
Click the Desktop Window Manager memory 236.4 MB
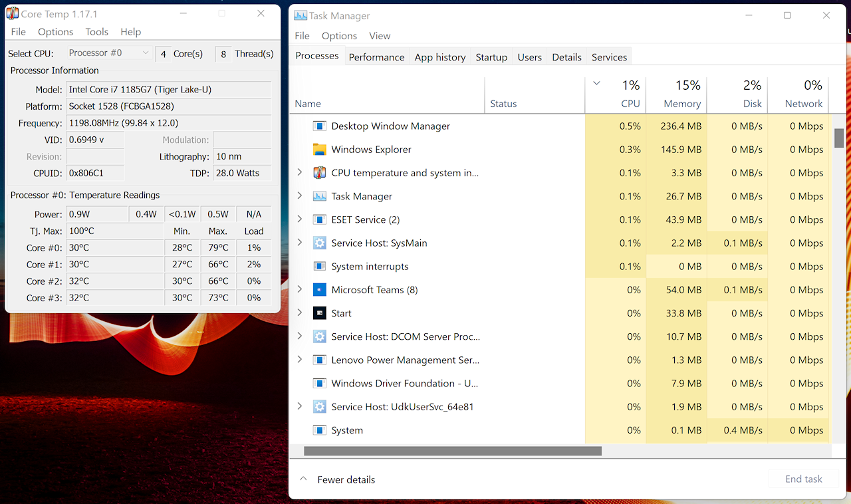point(681,126)
